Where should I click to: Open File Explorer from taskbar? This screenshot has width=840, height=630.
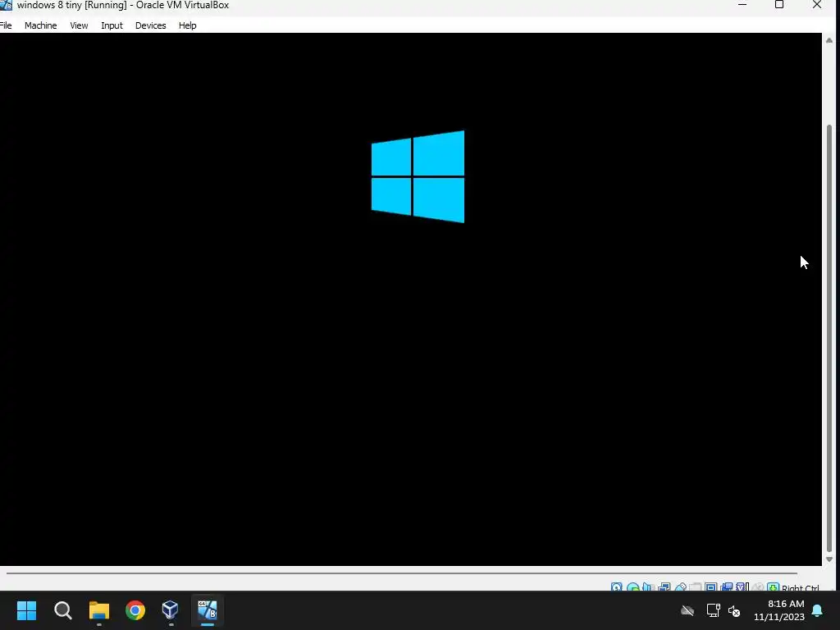tap(99, 610)
